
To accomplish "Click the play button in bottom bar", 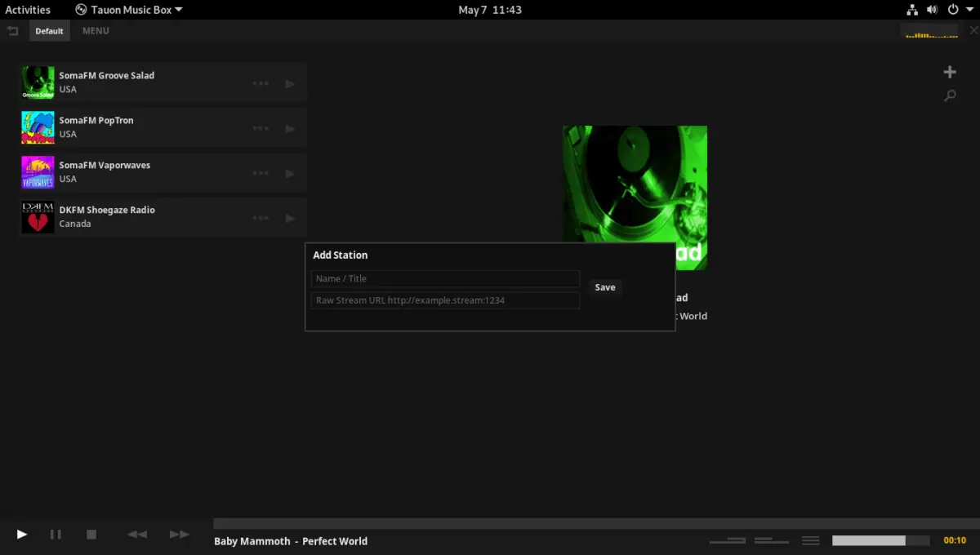I will pos(22,535).
